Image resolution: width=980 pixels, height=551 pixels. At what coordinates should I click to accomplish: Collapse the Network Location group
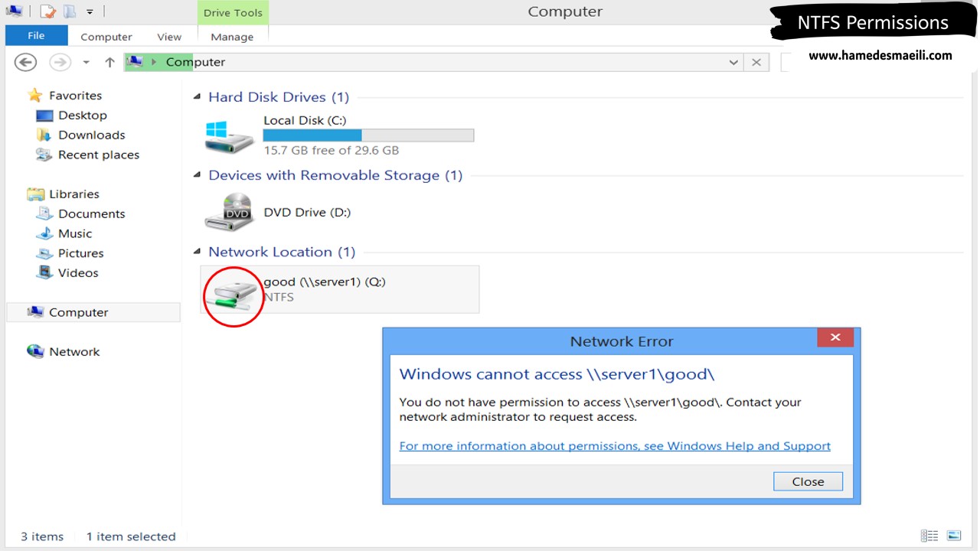pos(197,252)
